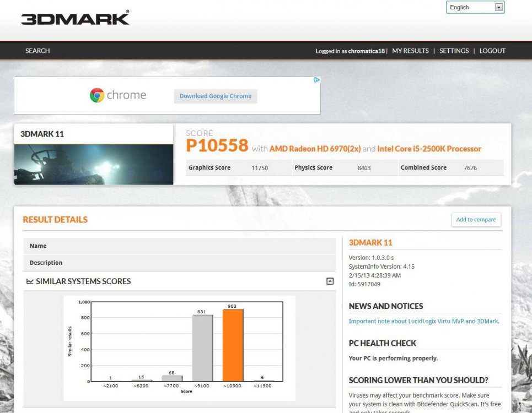
Task: Click LOGOUT in the top bar
Action: (492, 51)
